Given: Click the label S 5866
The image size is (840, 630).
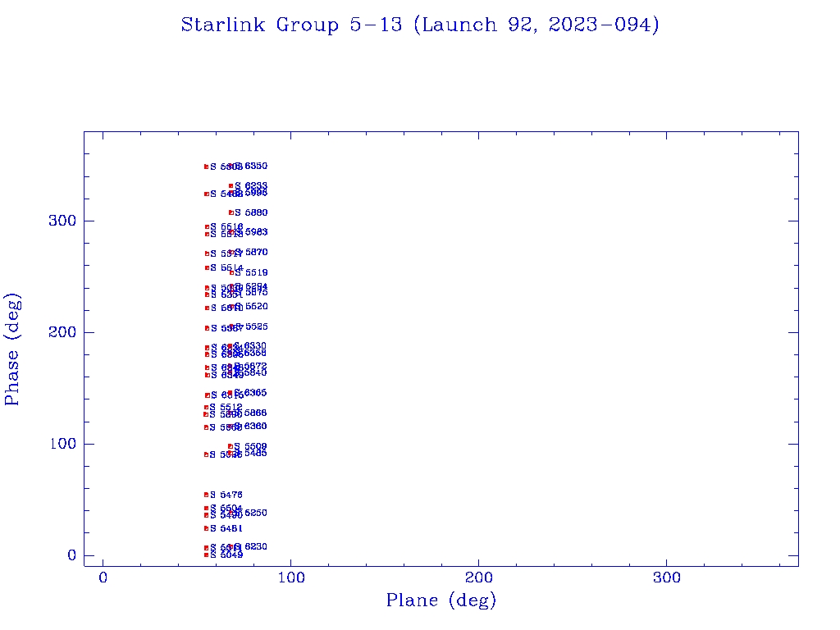Looking at the screenshot, I should click(x=250, y=413).
